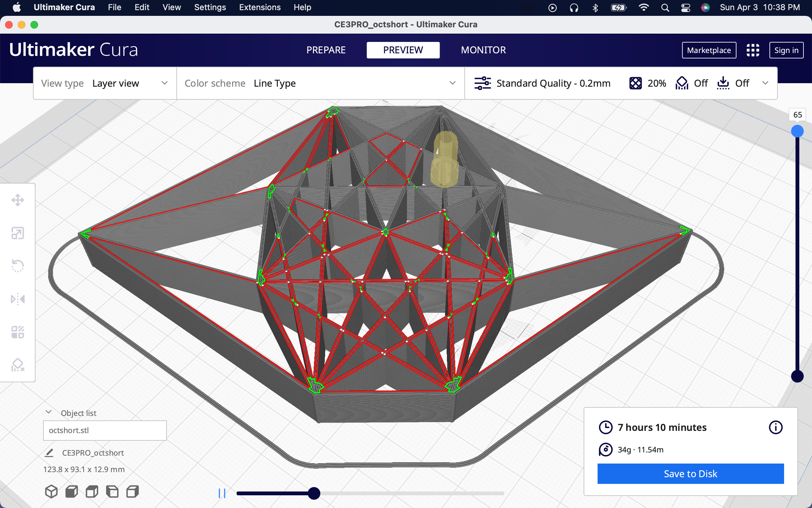Screen dimensions: 812x508
Task: Click the 20% infill value
Action: pyautogui.click(x=657, y=83)
